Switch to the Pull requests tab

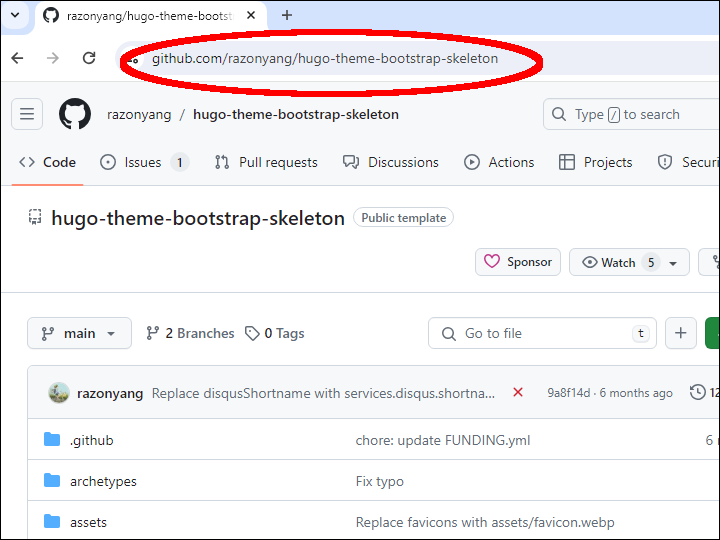click(266, 162)
